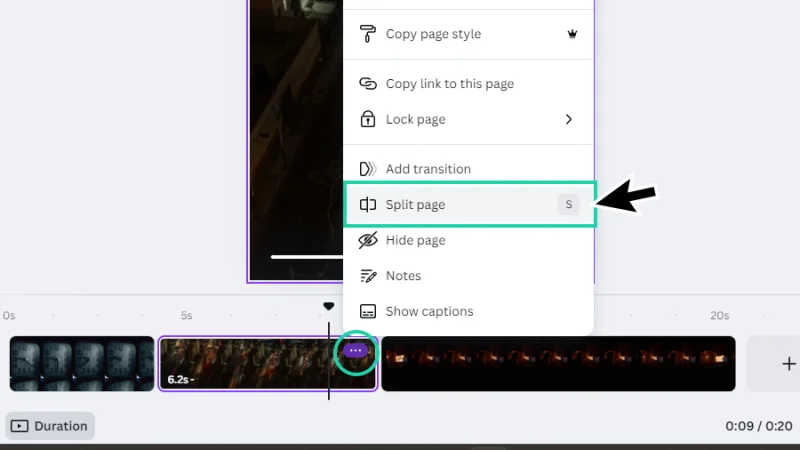Image resolution: width=800 pixels, height=450 pixels.
Task: Select Copy link to this page
Action: click(x=450, y=84)
